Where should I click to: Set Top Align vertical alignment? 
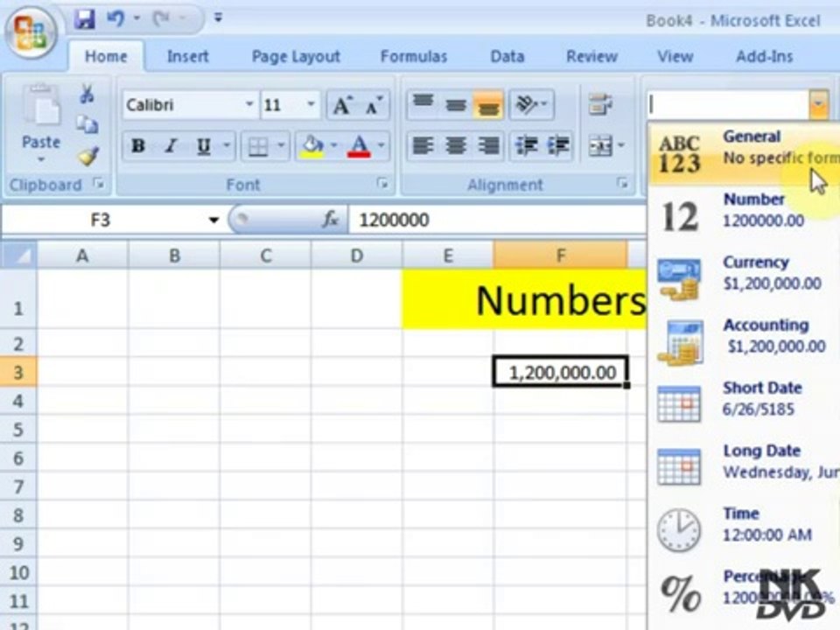(x=423, y=104)
